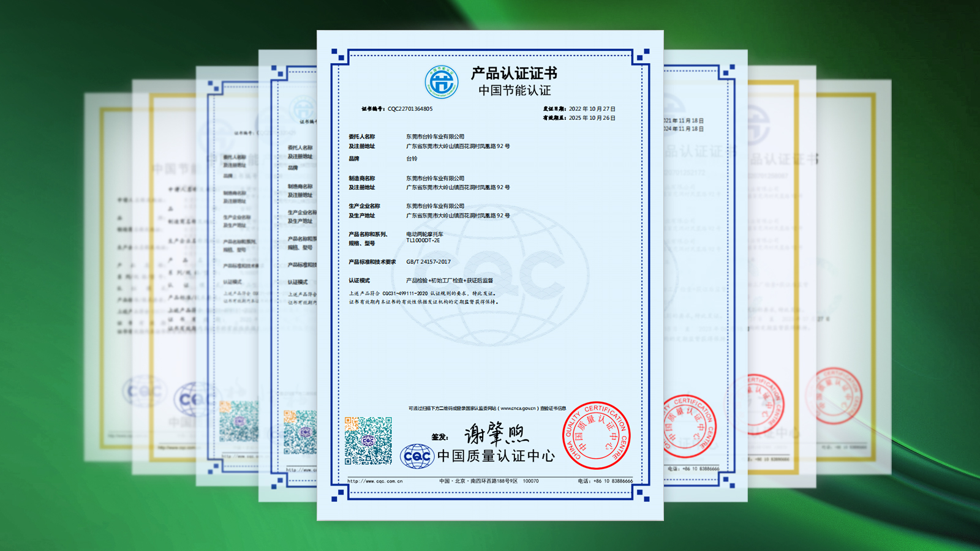Image resolution: width=980 pixels, height=551 pixels.
Task: Click the QR code on the certificate directly behind on the left
Action: coord(300,432)
